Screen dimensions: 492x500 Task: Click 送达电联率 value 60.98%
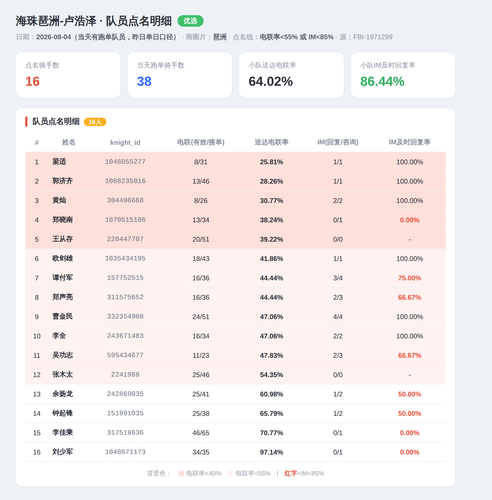pos(271,394)
